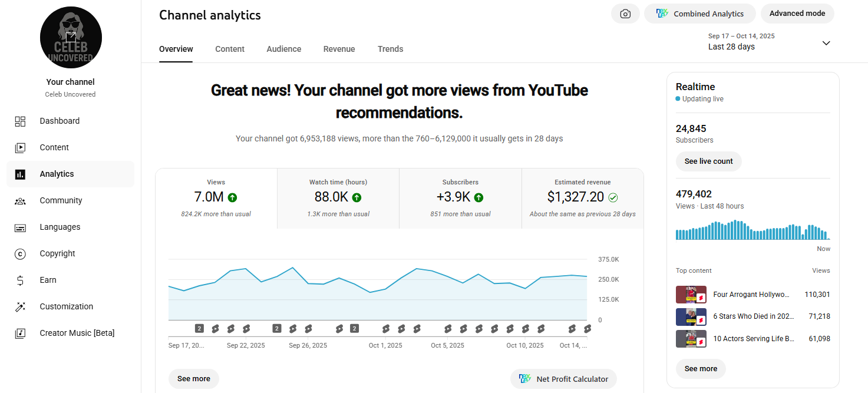Click the Earn dollar-sign icon
Image resolution: width=868 pixels, height=393 pixels.
(20, 280)
